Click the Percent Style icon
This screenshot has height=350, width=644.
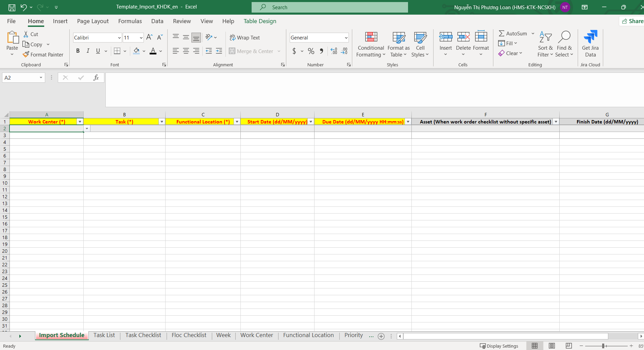311,51
